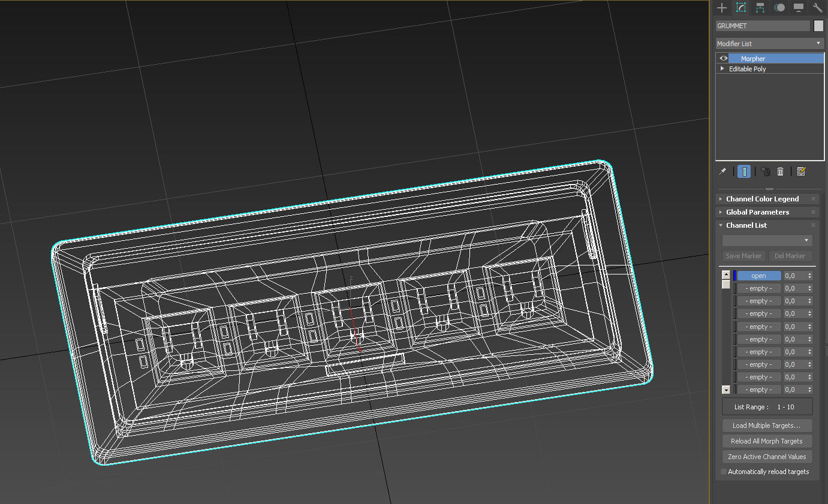This screenshot has width=828, height=504.
Task: Click the channel list scroll down arrow
Action: pyautogui.click(x=726, y=390)
